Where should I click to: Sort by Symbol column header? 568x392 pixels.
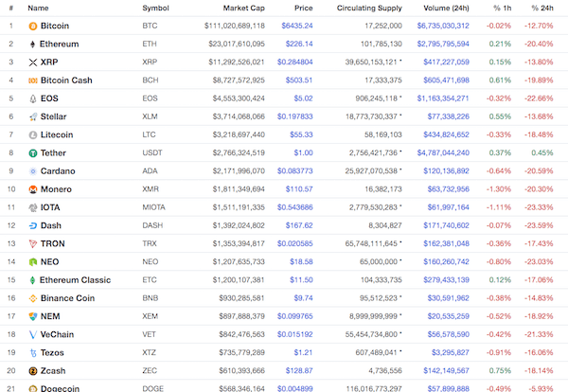pyautogui.click(x=156, y=8)
